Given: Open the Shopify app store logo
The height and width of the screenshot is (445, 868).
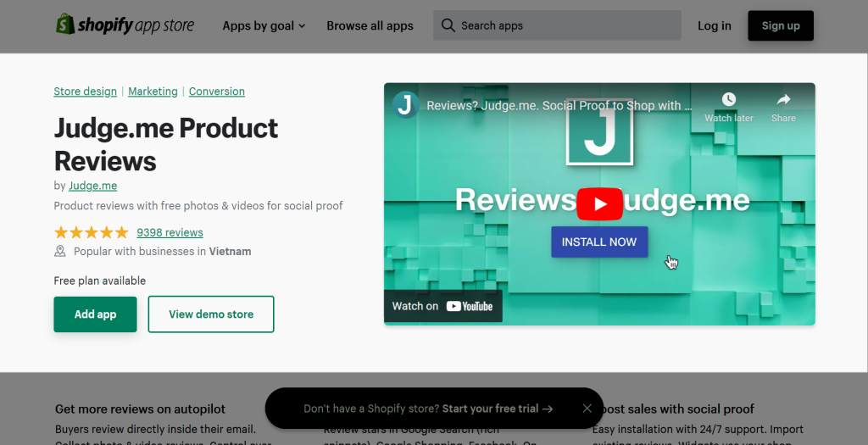Looking at the screenshot, I should (125, 25).
